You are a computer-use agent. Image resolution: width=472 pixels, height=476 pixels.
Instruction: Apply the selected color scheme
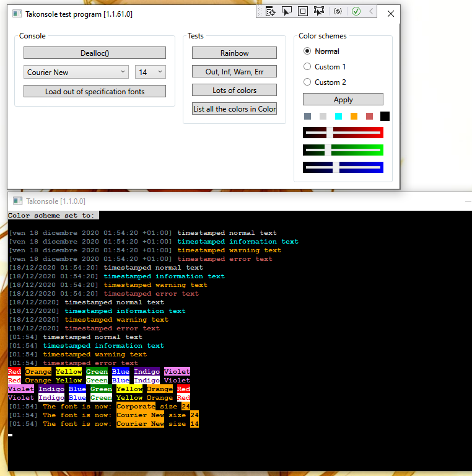(x=343, y=100)
